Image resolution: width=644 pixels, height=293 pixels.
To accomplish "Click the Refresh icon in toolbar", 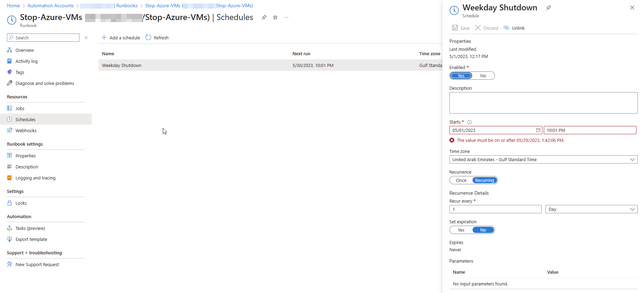I will [x=148, y=38].
